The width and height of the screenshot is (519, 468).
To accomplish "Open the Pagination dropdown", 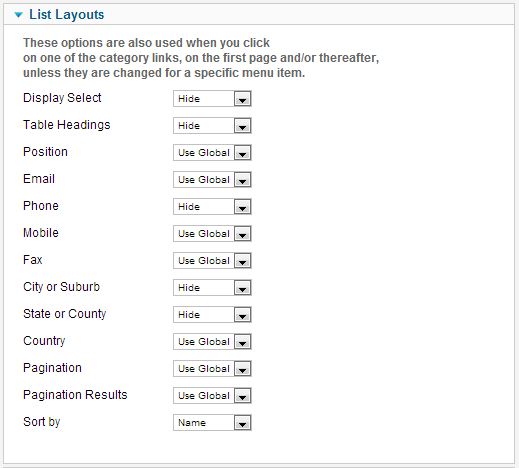I will [212, 369].
